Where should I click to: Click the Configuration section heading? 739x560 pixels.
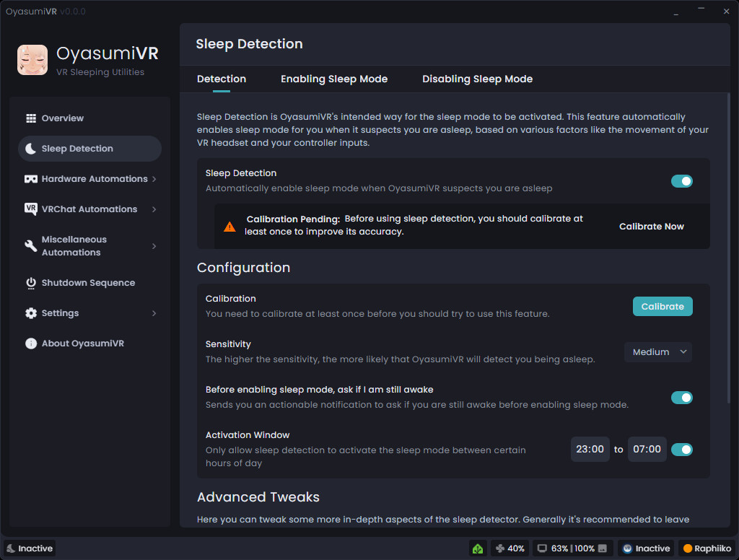[244, 268]
